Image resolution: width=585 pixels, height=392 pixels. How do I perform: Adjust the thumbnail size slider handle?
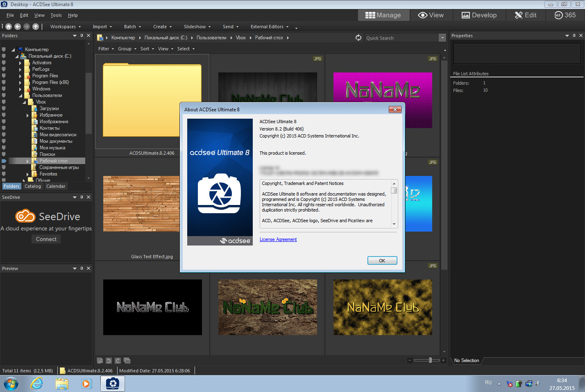coord(430,360)
